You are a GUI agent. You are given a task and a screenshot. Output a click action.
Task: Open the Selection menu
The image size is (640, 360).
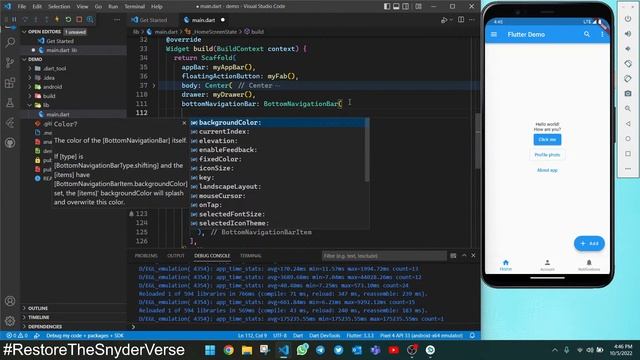click(59, 7)
